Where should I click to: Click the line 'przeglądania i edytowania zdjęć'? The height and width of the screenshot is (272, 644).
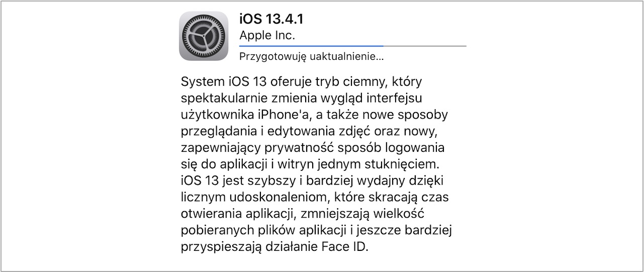click(309, 132)
